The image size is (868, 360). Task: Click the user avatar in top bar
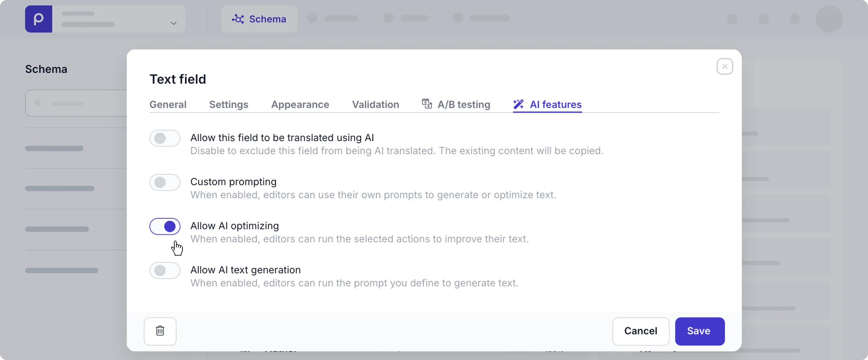point(829,19)
